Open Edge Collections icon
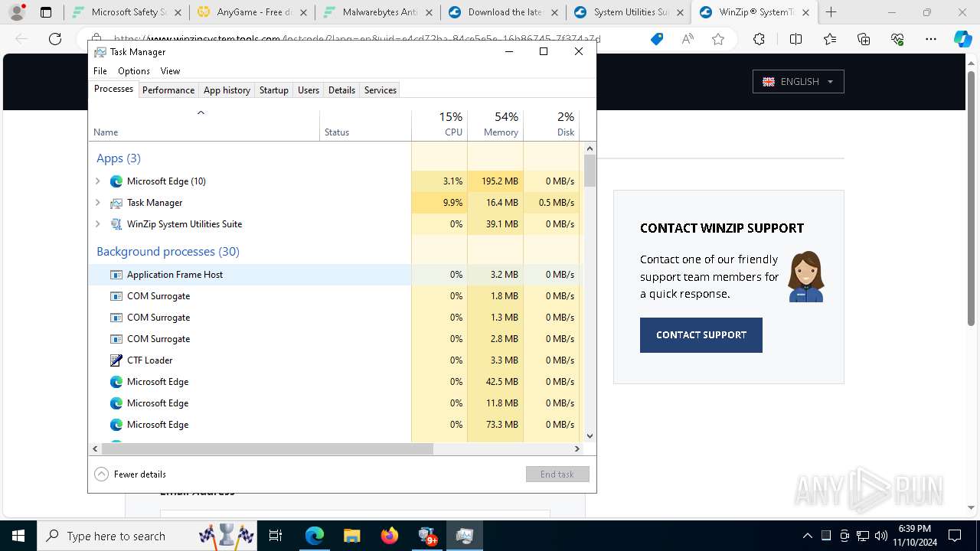The width and height of the screenshot is (980, 551). pyautogui.click(x=864, y=40)
